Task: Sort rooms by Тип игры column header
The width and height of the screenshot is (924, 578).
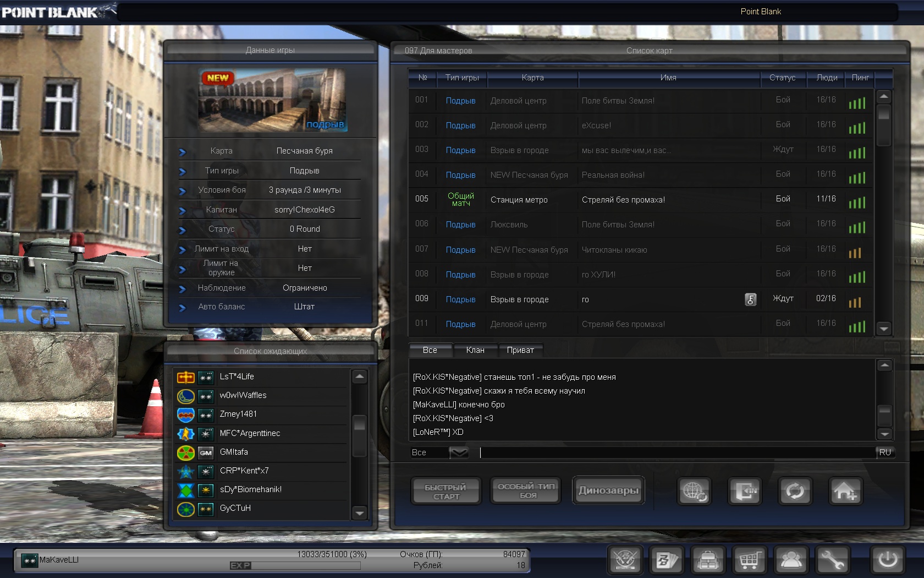Action: [462, 78]
